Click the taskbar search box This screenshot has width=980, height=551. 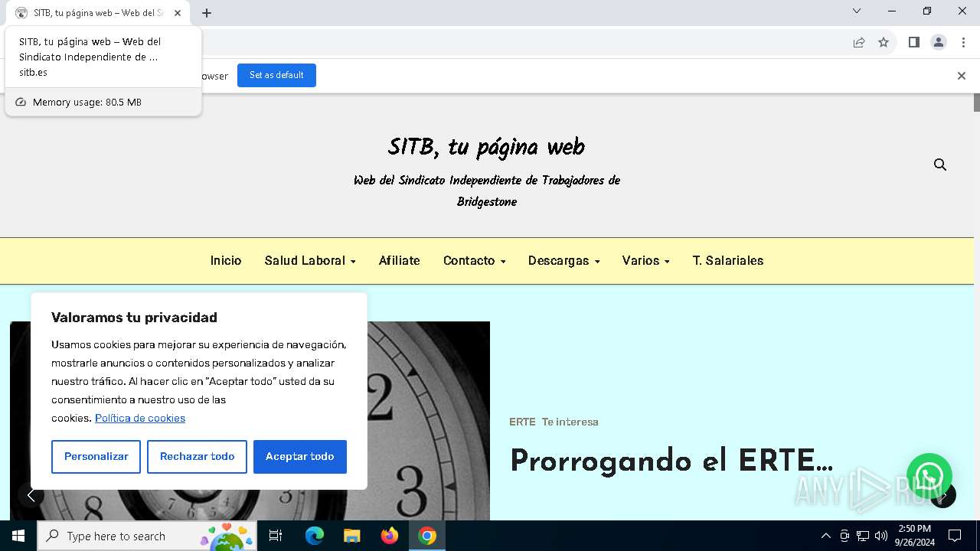(x=146, y=536)
